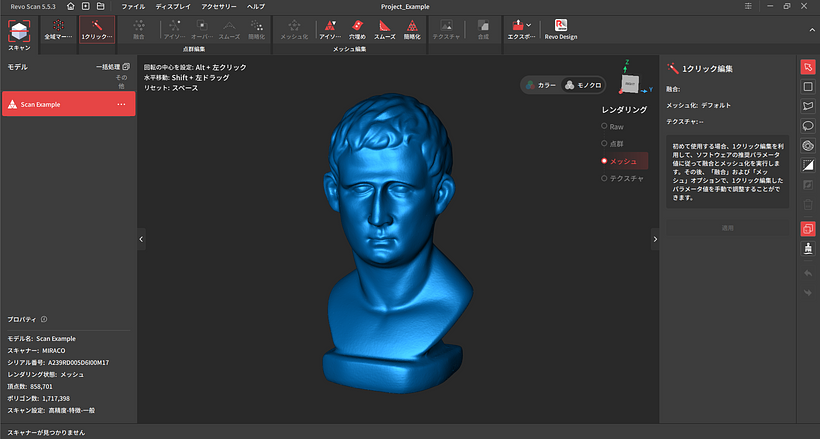Viewport: 820px width, 439px height.
Task: Select the Raw rendering radio option
Action: click(x=604, y=127)
